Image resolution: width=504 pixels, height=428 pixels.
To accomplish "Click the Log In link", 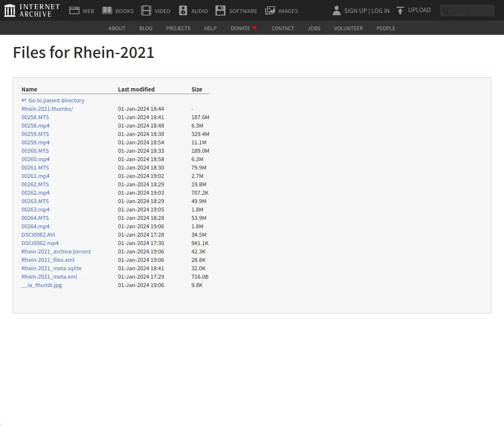I will [381, 10].
